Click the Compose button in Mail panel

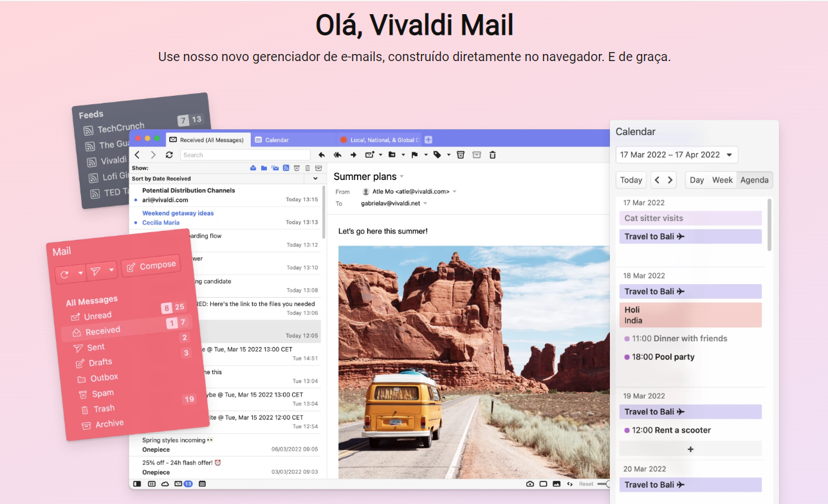point(151,265)
